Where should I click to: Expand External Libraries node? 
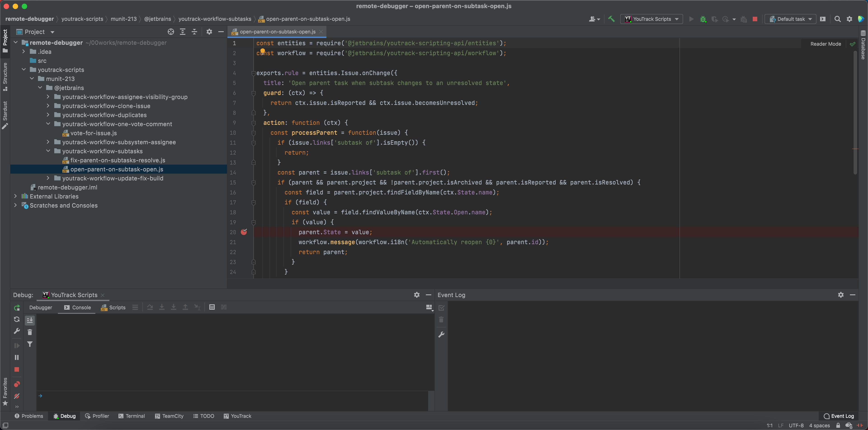click(15, 196)
